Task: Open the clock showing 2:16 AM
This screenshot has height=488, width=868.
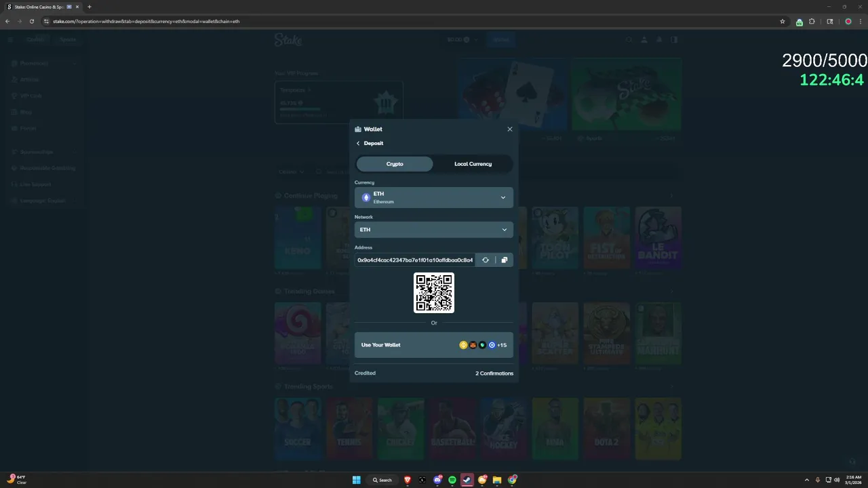Action: (x=852, y=480)
